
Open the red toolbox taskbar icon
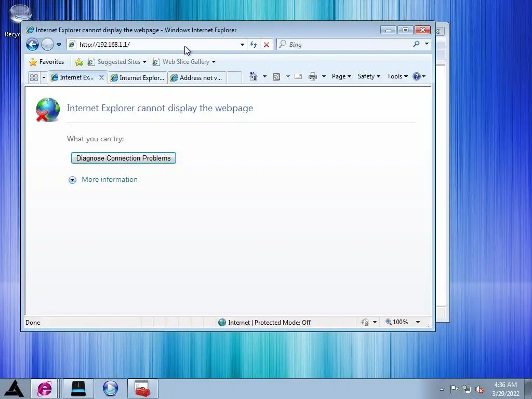click(142, 389)
